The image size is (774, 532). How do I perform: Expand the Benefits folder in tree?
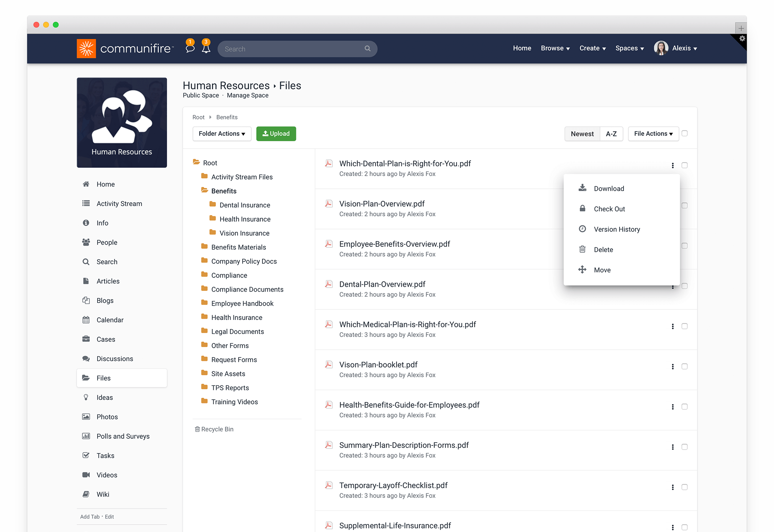pos(224,190)
